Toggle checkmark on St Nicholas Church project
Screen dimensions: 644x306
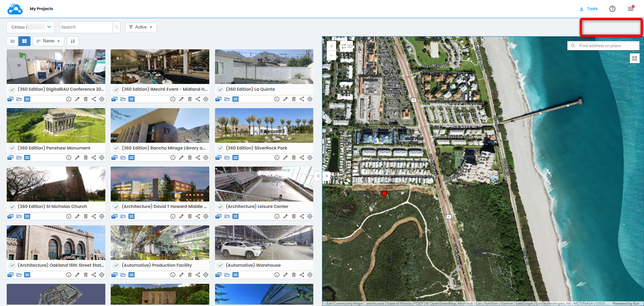(x=12, y=207)
